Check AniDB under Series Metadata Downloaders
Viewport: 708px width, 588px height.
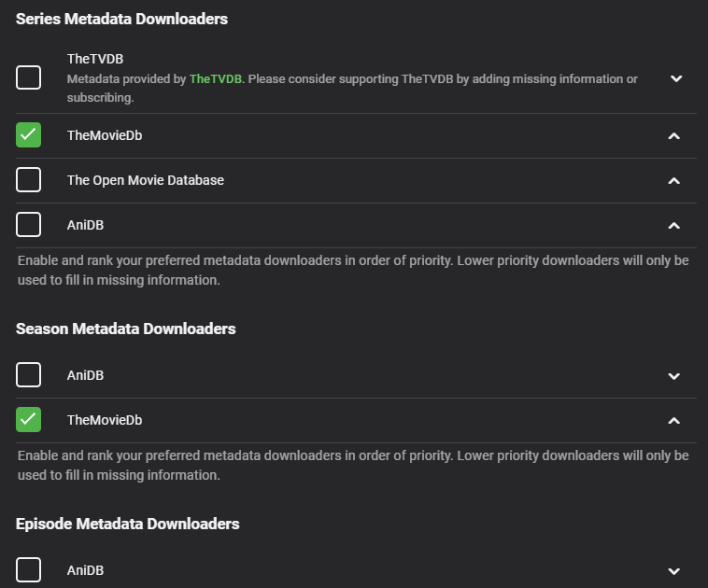coord(29,225)
